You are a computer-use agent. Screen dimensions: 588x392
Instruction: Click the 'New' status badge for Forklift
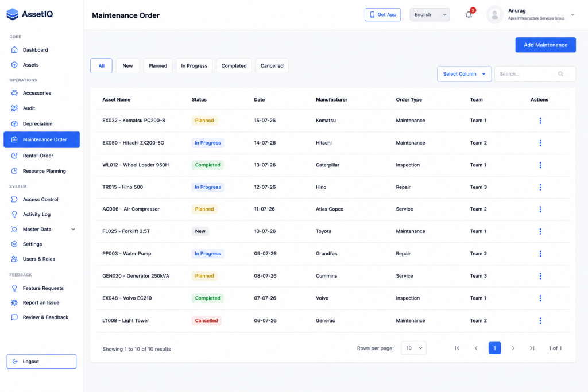[200, 232]
